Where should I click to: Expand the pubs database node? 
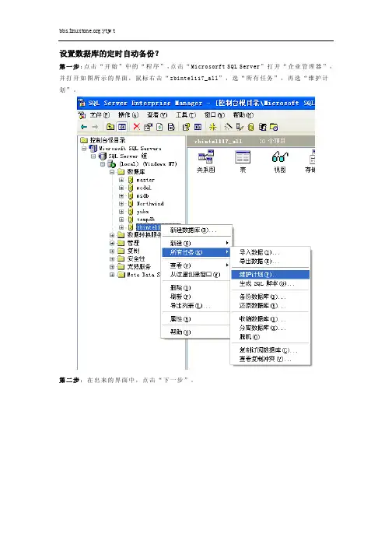(121, 211)
